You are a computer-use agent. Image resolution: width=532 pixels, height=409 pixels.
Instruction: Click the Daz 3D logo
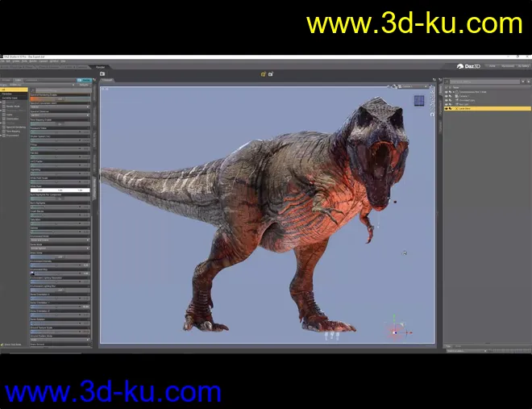tap(472, 65)
